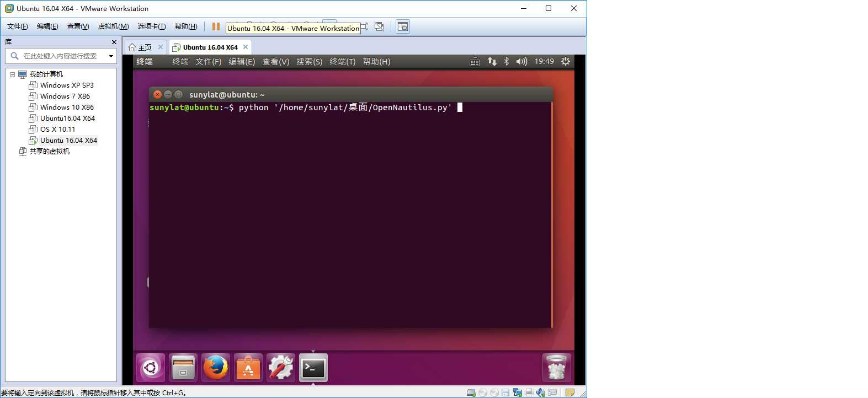The height and width of the screenshot is (398, 868).
Task: Open the 虚拟机(M) menu
Action: (113, 26)
